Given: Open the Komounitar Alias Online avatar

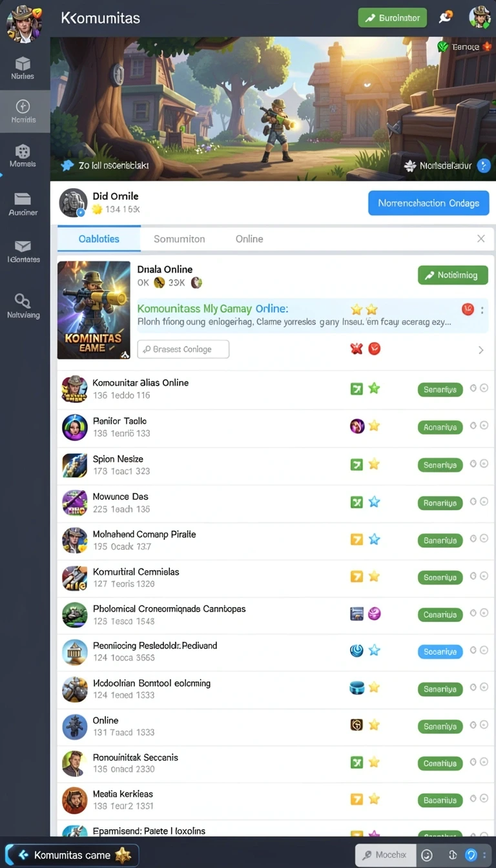Looking at the screenshot, I should tap(74, 389).
